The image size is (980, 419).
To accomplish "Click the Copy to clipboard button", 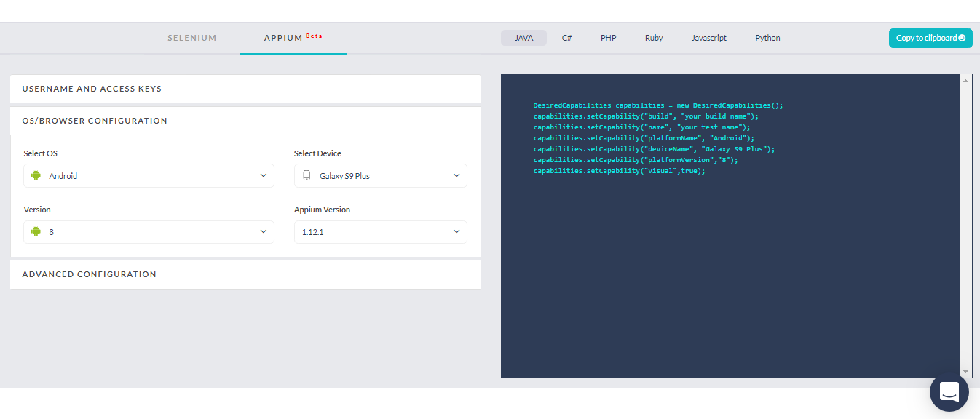I will (x=930, y=38).
